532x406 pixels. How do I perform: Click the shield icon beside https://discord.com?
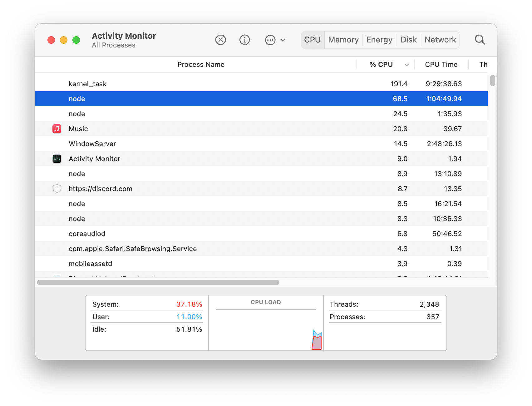click(57, 188)
